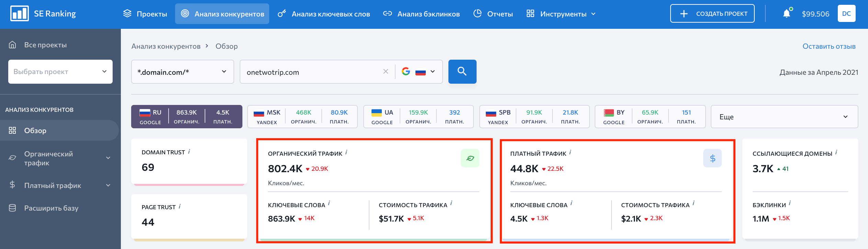868x249 pixels.
Task: Click the database icon beside Расширить базу
Action: 12,208
